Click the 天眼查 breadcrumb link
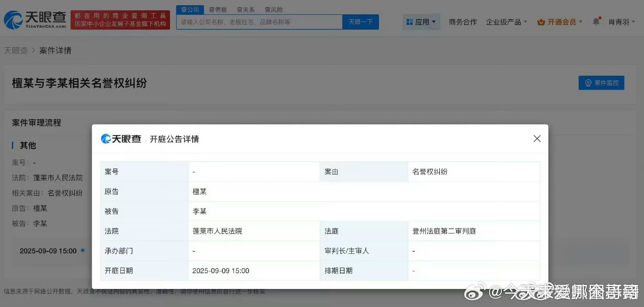The height and width of the screenshot is (307, 644). point(16,51)
